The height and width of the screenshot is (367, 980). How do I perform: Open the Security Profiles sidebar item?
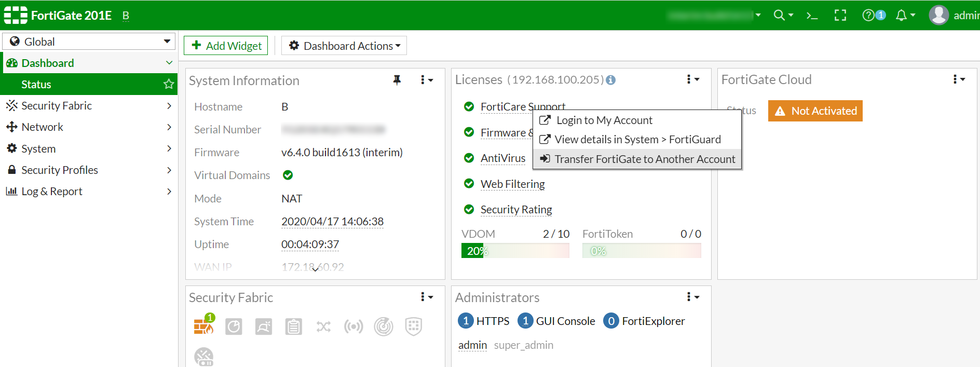click(x=89, y=170)
